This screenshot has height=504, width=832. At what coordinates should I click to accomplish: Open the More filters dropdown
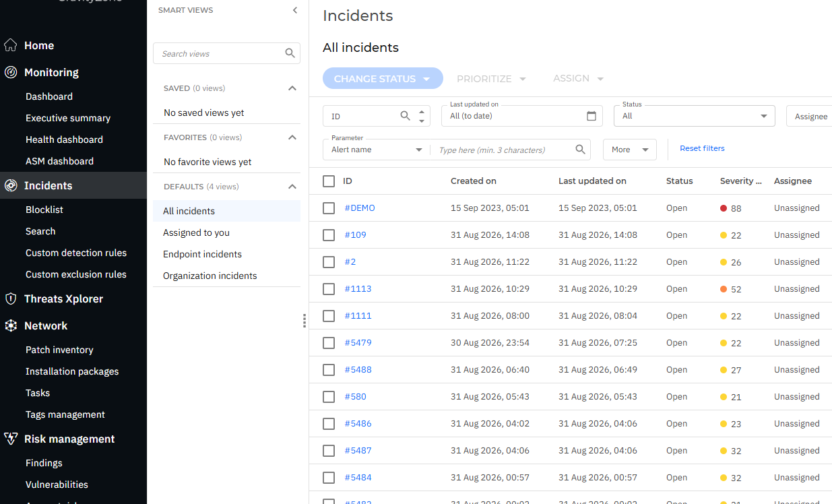[x=629, y=150]
